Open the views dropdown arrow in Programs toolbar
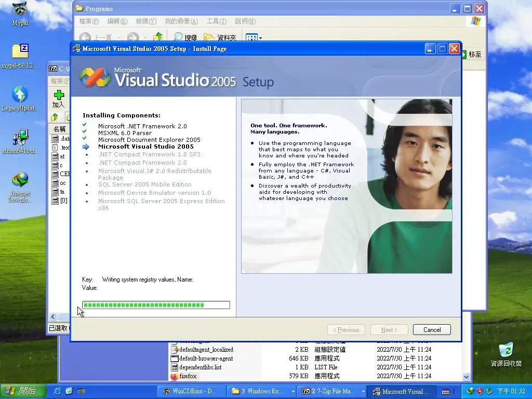 point(261,37)
